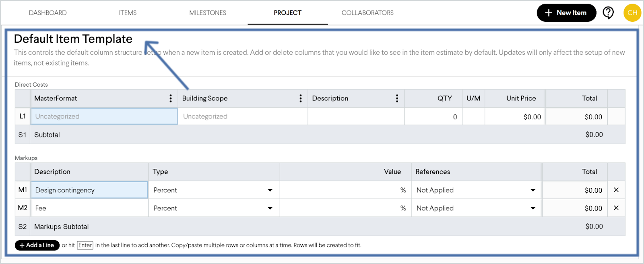
Task: Go to the Milestones tab
Action: coord(208,13)
